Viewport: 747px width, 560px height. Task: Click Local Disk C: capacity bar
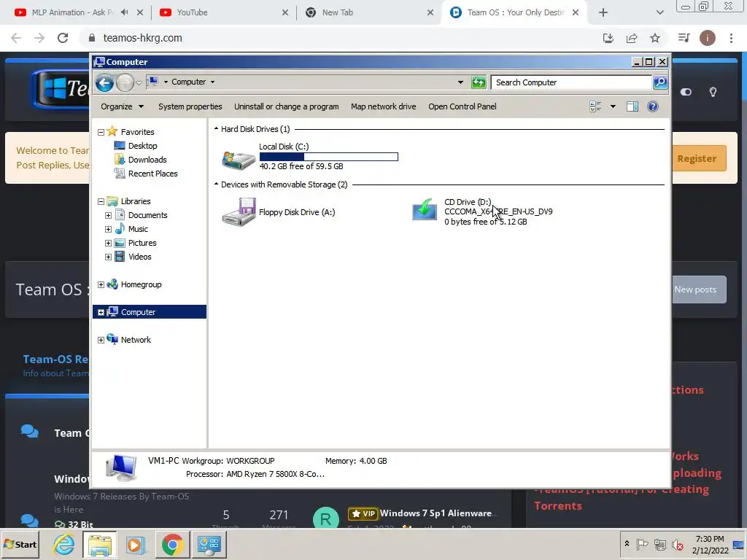[329, 157]
